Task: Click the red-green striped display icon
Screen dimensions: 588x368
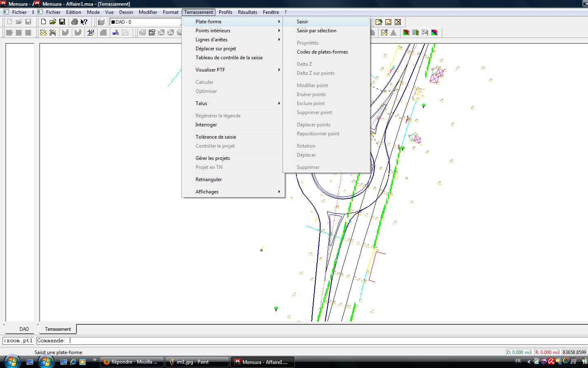Action: [x=406, y=33]
